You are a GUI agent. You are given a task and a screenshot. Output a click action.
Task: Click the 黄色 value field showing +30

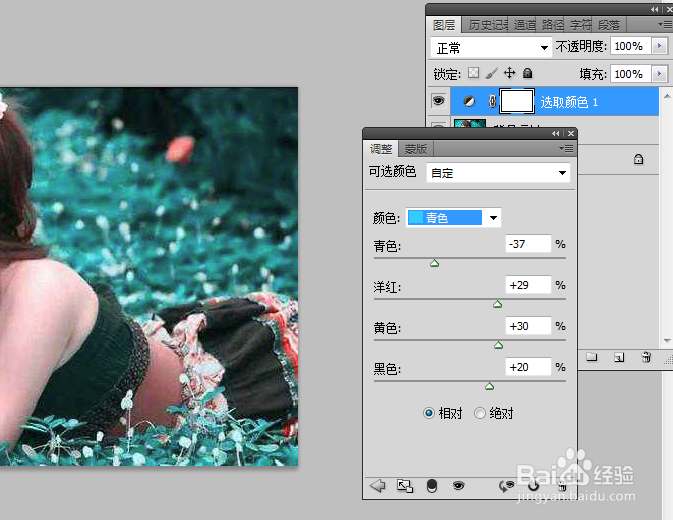point(528,326)
